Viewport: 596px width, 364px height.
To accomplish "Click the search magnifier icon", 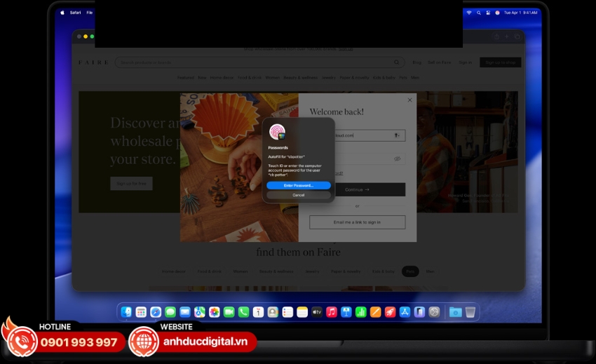I will tap(397, 62).
